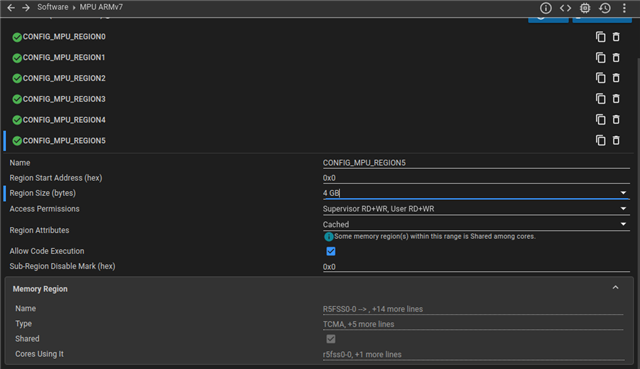
Task: Duplicate CONFIG_MPU_REGION0 with copy icon
Action: point(600,37)
